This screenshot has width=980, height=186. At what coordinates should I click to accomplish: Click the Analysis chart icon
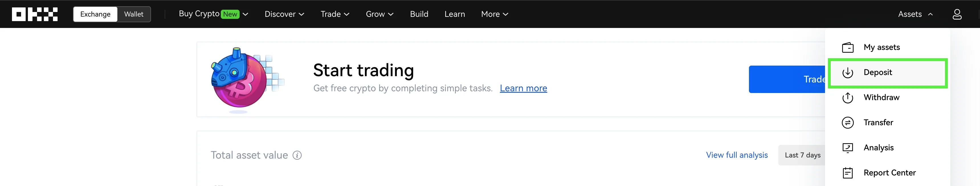point(848,148)
